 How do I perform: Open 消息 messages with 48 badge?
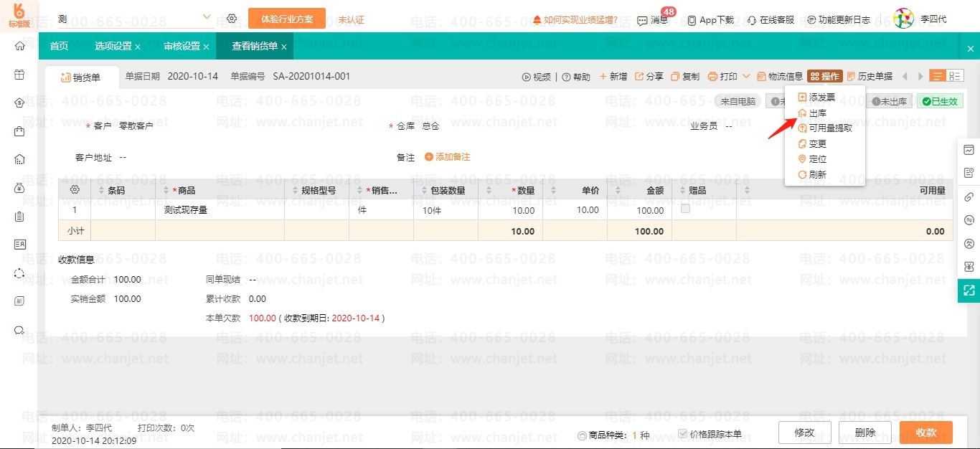point(652,20)
